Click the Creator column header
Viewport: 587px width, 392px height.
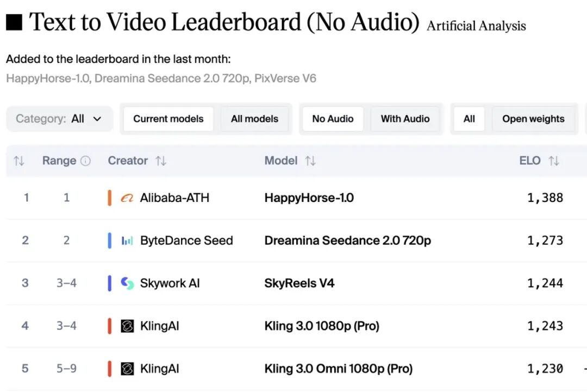click(128, 161)
